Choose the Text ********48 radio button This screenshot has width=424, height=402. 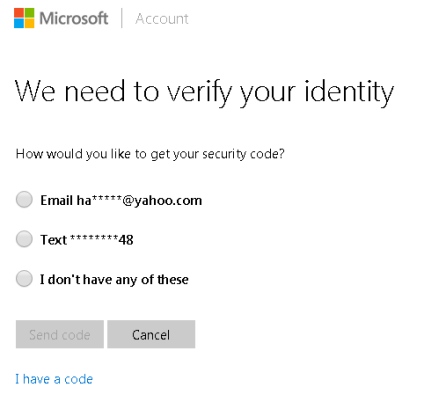pyautogui.click(x=24, y=239)
